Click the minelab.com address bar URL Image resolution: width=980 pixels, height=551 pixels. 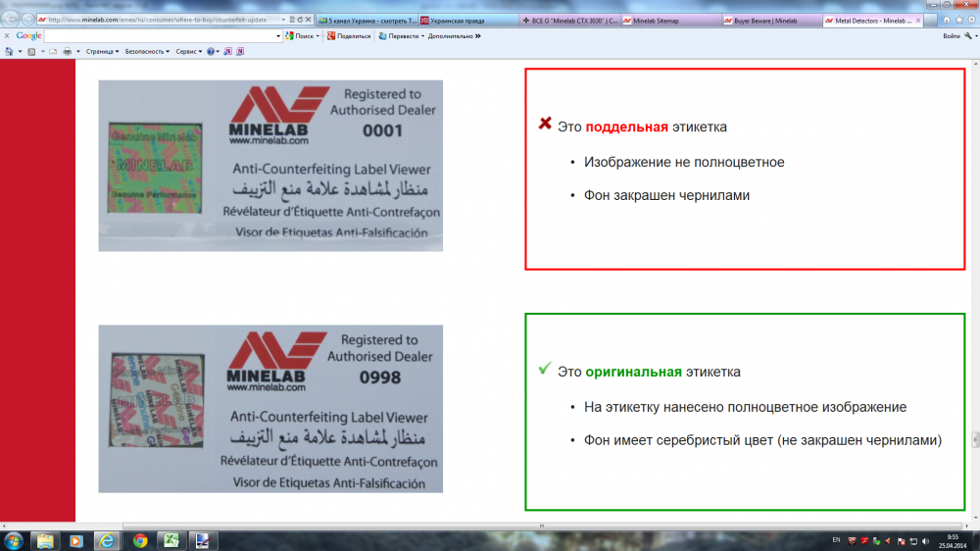pyautogui.click(x=158, y=20)
